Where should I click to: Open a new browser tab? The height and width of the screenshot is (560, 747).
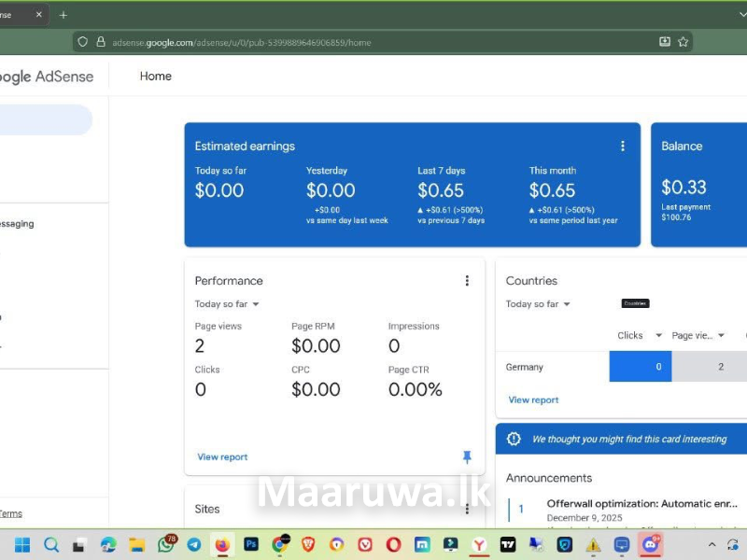63,15
